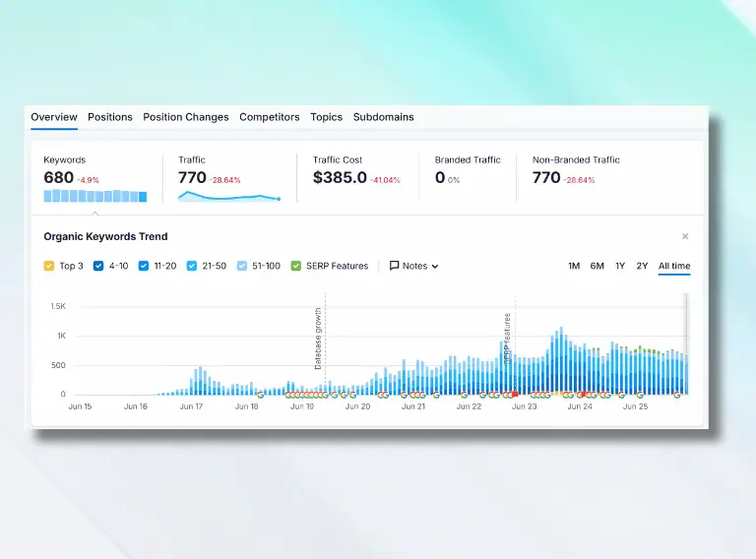The height and width of the screenshot is (559, 756).
Task: Switch to the Positions tab
Action: point(110,117)
